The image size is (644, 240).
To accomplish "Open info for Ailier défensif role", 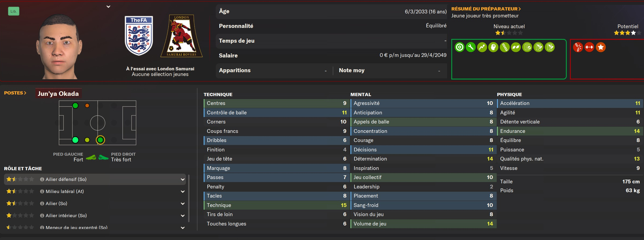I will point(42,179).
